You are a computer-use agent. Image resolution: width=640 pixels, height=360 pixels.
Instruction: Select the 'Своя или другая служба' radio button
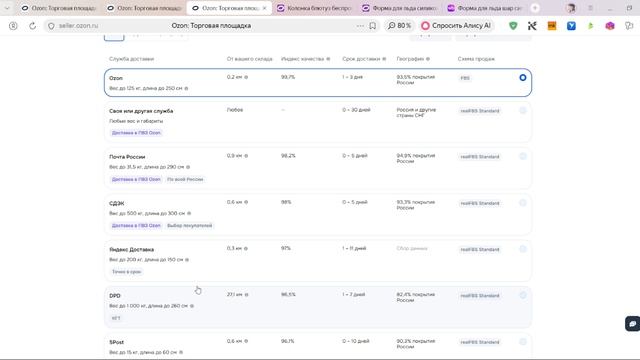(x=522, y=111)
